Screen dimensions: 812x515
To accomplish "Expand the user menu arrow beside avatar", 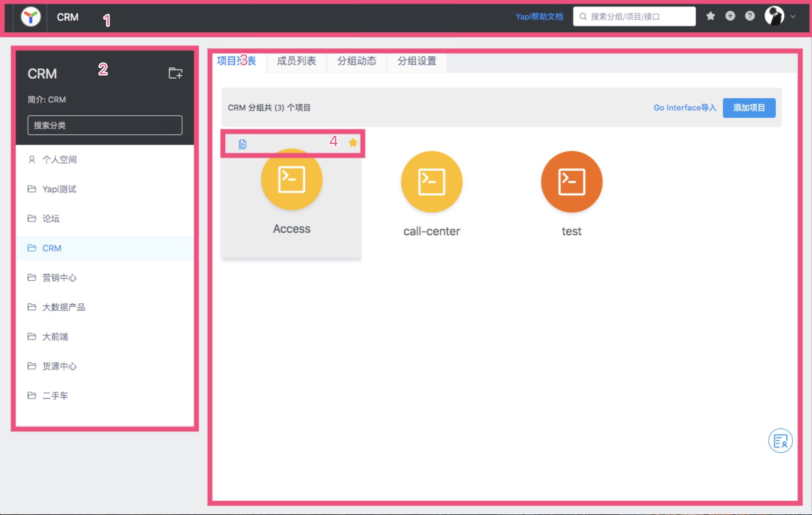I will click(x=793, y=16).
